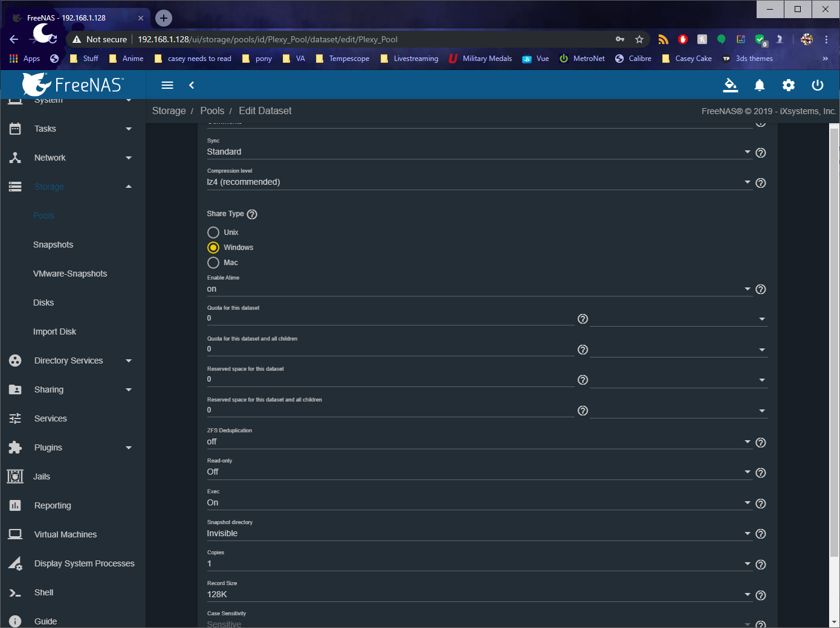Show help for Exec field
This screenshot has width=840, height=628.
(761, 504)
